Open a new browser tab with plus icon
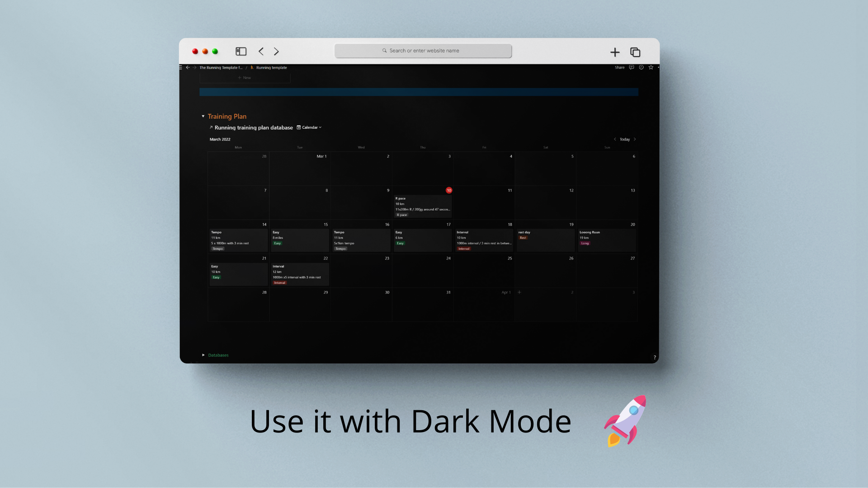Image resolution: width=868 pixels, height=488 pixels. click(x=615, y=52)
